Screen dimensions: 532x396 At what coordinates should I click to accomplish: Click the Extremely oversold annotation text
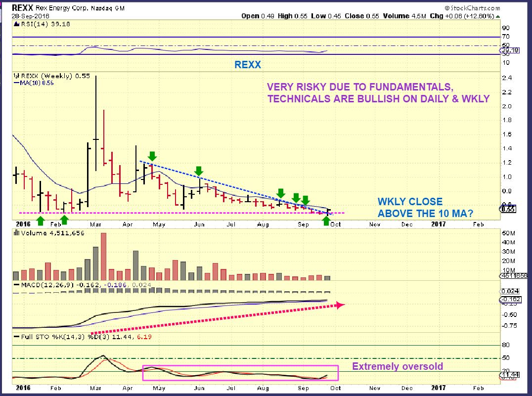pos(398,366)
